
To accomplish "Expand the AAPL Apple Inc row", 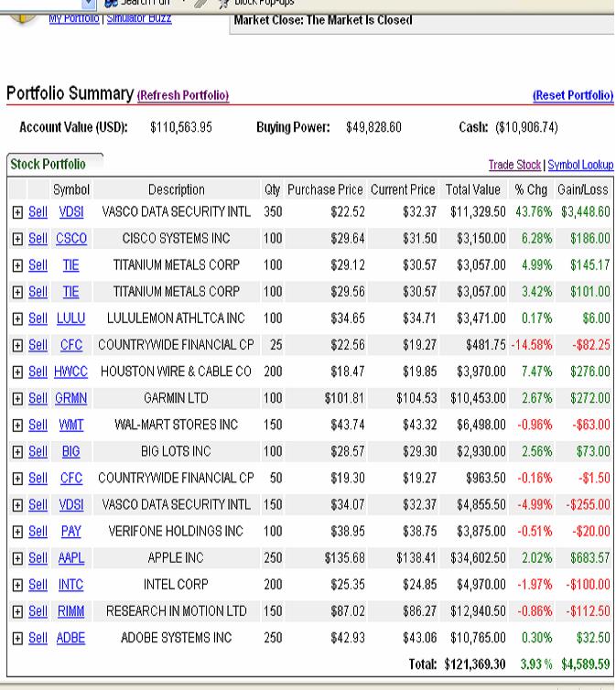I will [17, 558].
